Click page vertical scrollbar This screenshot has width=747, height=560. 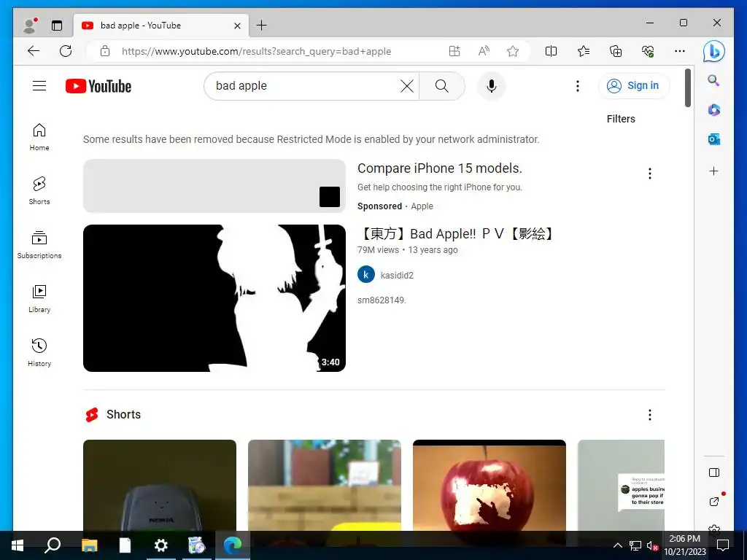(687, 88)
